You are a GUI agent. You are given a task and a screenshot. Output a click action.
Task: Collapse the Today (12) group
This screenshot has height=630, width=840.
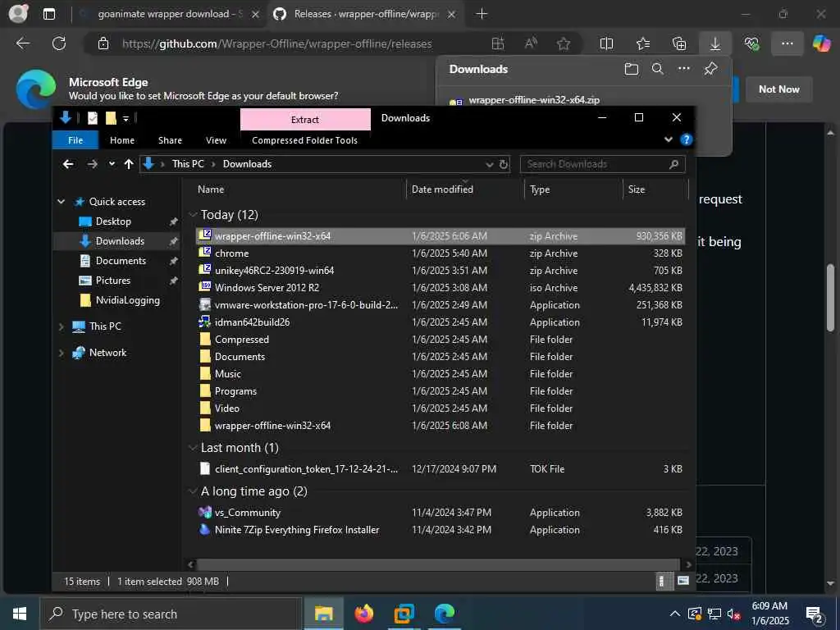[x=193, y=215]
